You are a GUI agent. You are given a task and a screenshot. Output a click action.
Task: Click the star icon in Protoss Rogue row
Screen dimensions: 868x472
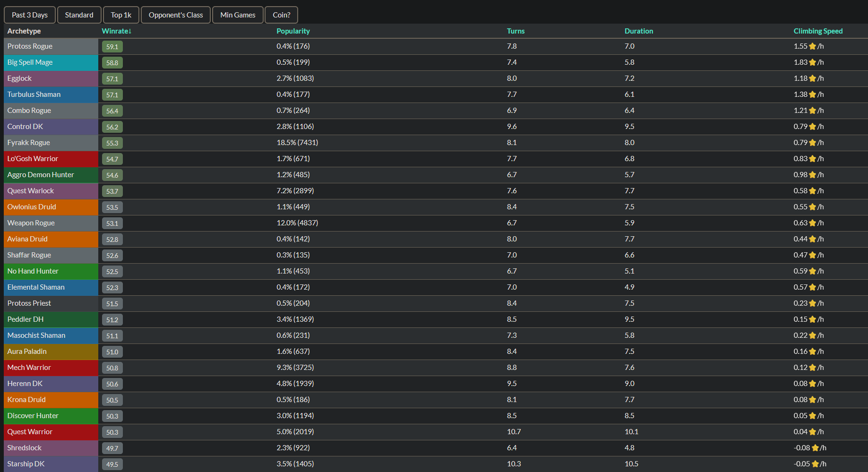pos(813,46)
